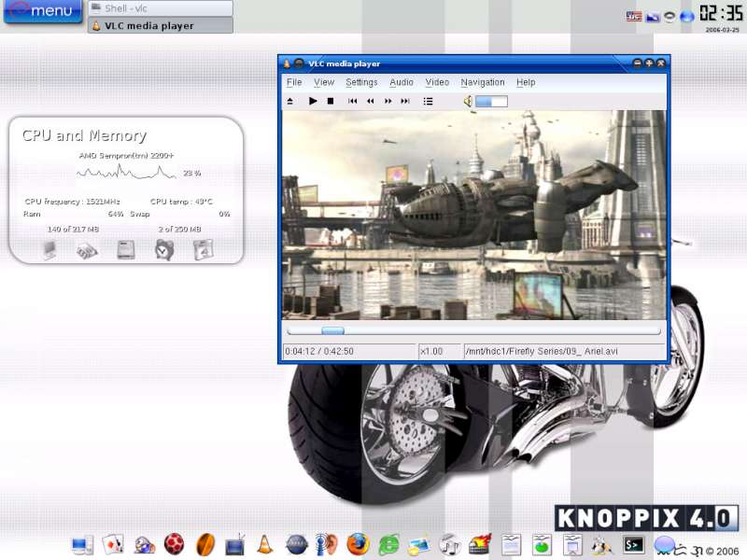Screen dimensions: 747x560
Task: Skip to next playlist item in VLC
Action: pyautogui.click(x=405, y=101)
